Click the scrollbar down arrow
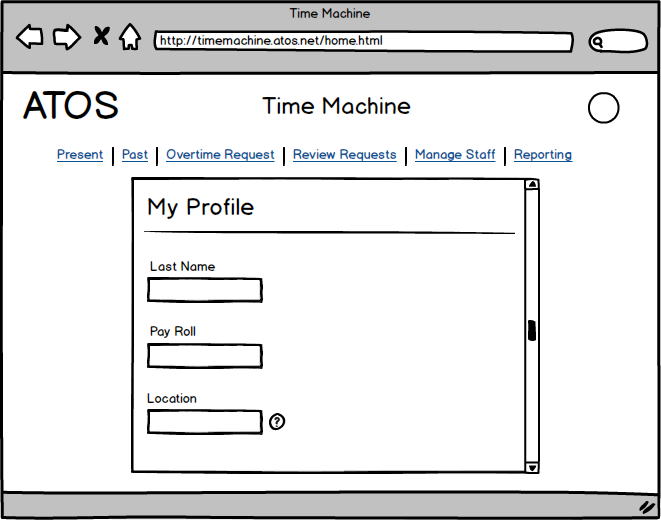This screenshot has width=661, height=520. pos(532,467)
